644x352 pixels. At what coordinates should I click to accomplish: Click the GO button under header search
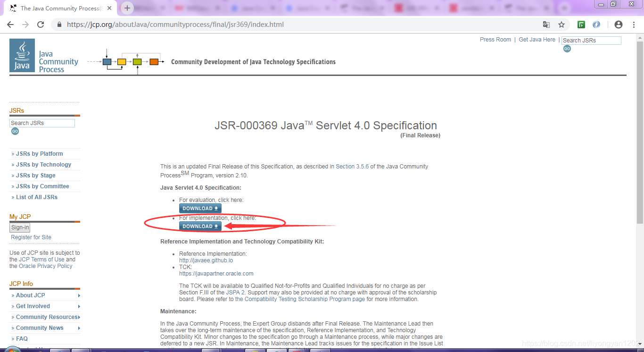567,49
